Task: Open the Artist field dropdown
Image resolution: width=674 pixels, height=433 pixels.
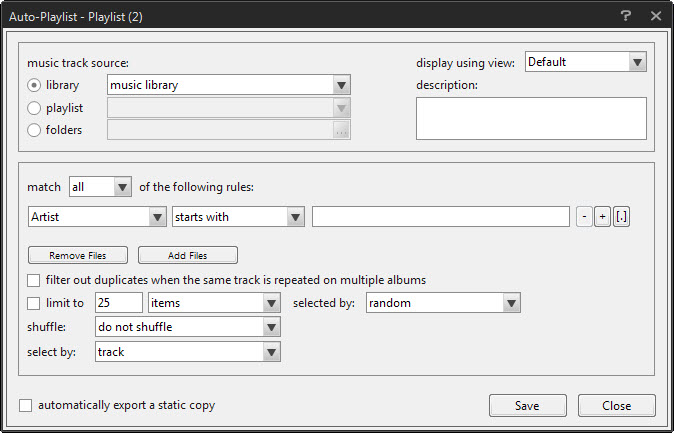Action: [97, 217]
